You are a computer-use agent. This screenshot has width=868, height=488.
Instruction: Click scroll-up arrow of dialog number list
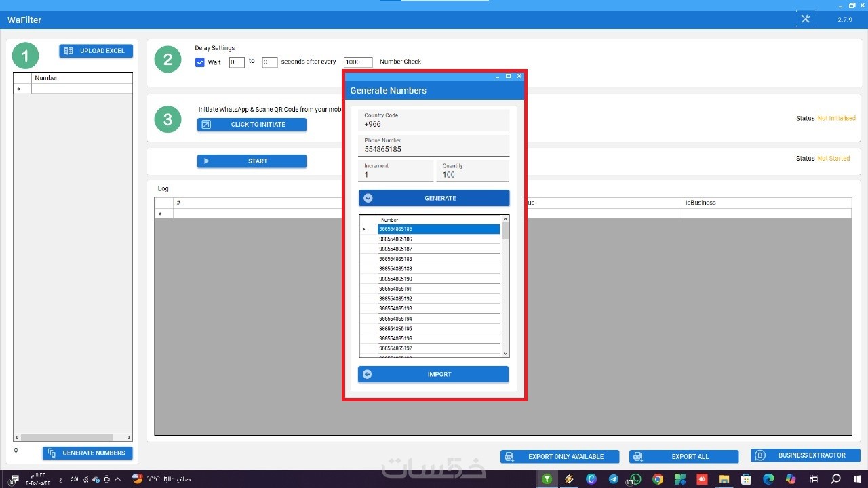point(505,220)
